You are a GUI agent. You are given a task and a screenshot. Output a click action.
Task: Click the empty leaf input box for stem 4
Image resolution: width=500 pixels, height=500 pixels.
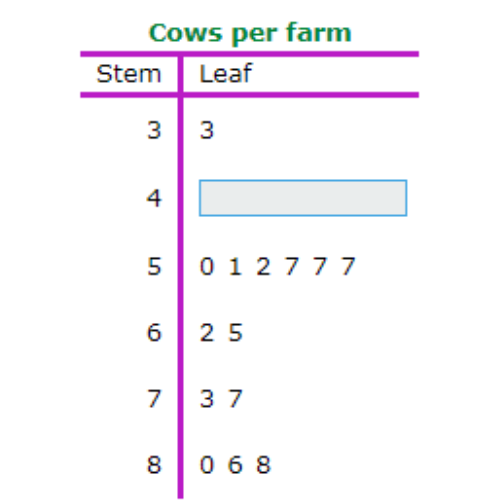(x=303, y=198)
